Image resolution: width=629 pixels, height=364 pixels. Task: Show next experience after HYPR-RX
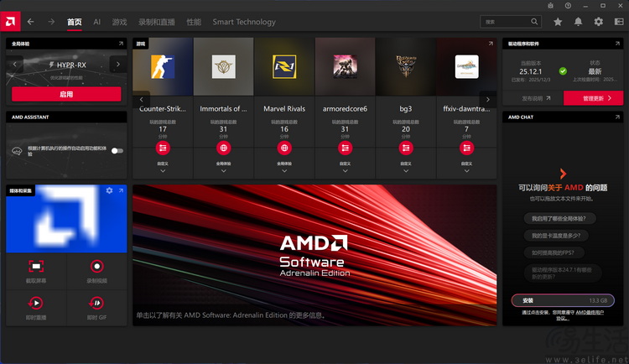[117, 64]
